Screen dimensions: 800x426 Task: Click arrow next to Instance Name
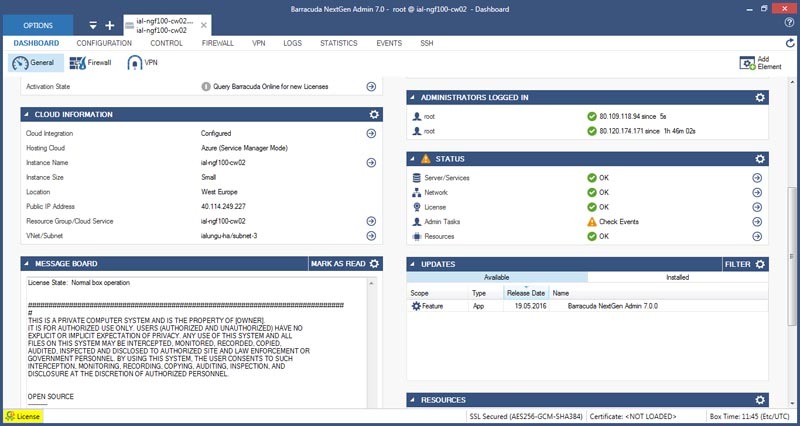pos(371,163)
